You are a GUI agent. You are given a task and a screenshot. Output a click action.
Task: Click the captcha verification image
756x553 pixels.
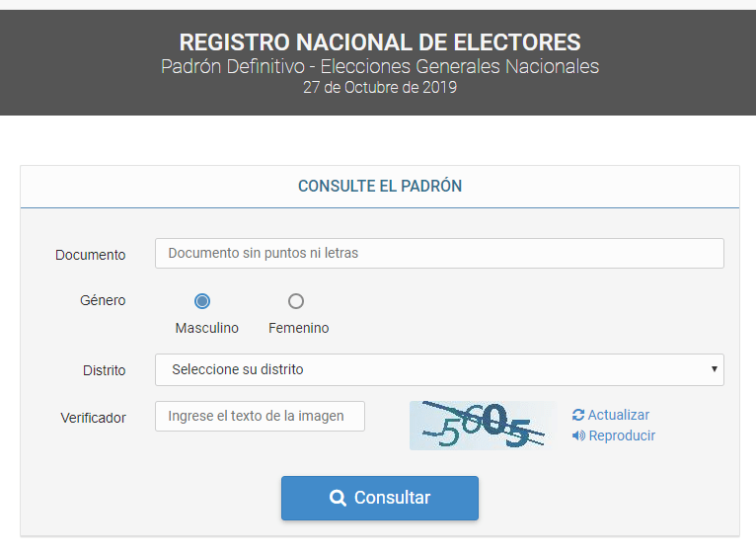point(483,426)
